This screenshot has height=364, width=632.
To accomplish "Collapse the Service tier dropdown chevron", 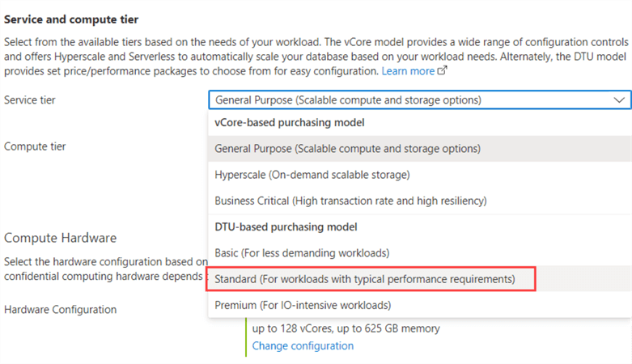I will (x=619, y=100).
